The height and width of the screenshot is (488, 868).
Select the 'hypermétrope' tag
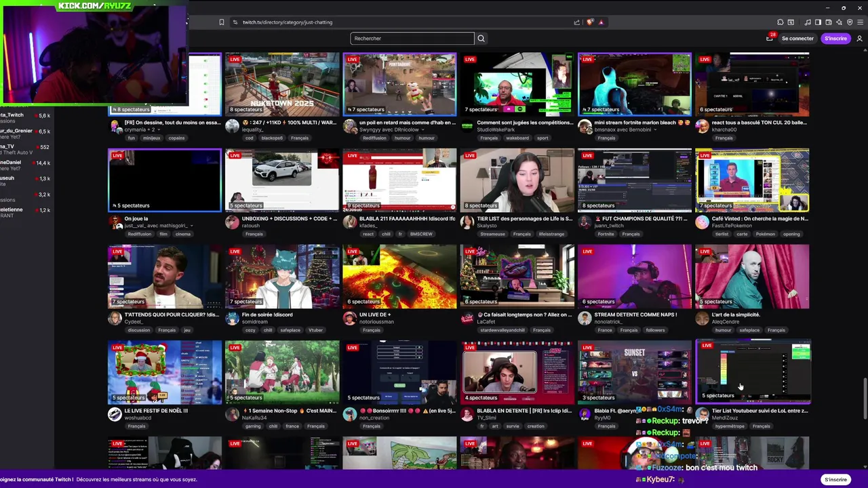point(730,426)
